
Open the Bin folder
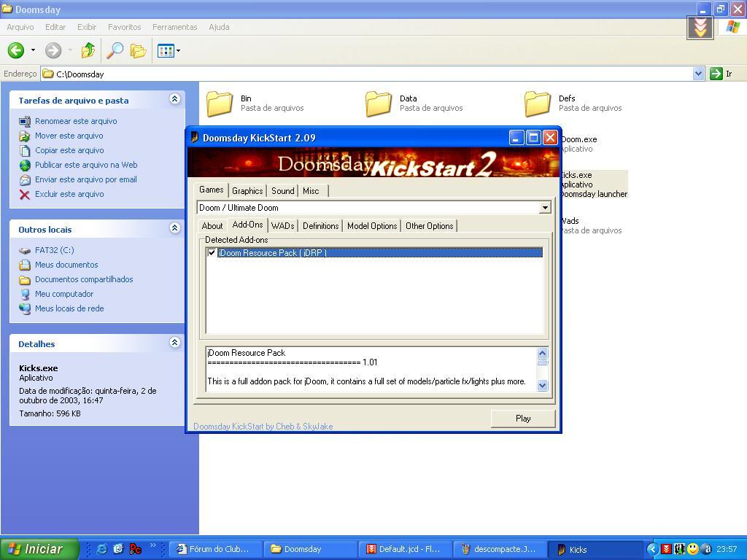coord(220,104)
